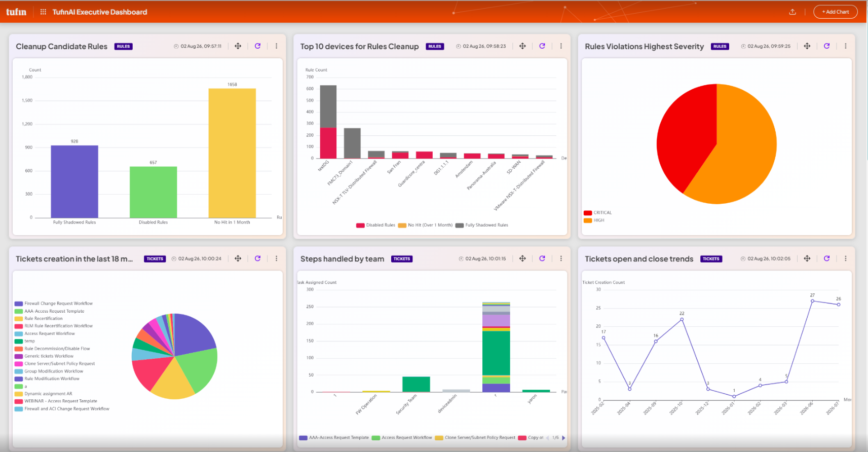Image resolution: width=868 pixels, height=452 pixels.
Task: Open options menu for Cleanup Candidate Rules
Action: (276, 46)
